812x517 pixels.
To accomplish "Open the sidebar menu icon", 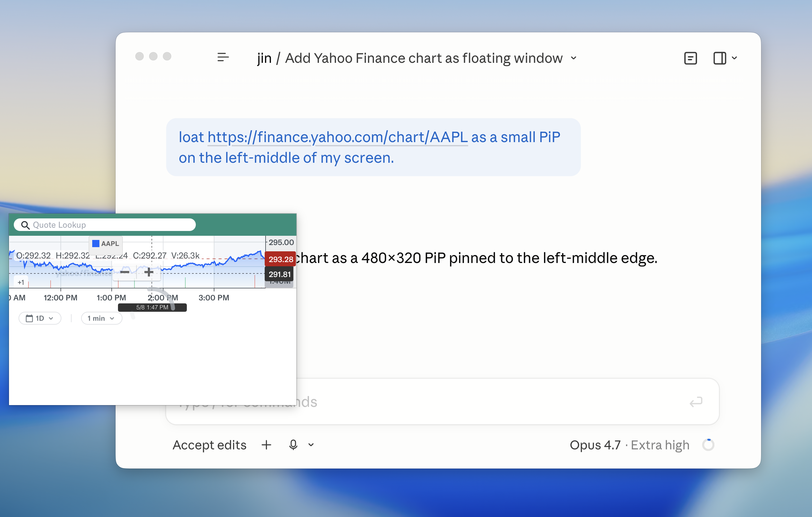I will pos(223,58).
